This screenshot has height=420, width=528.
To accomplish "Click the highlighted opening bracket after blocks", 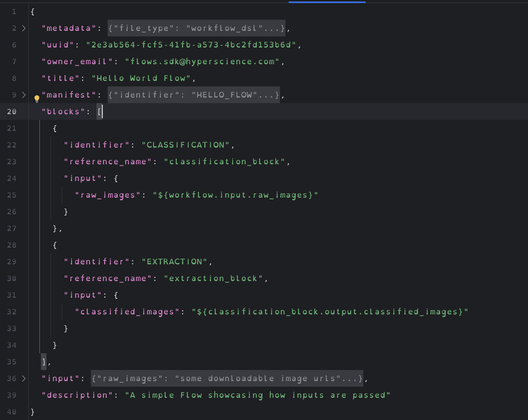I will click(99, 111).
